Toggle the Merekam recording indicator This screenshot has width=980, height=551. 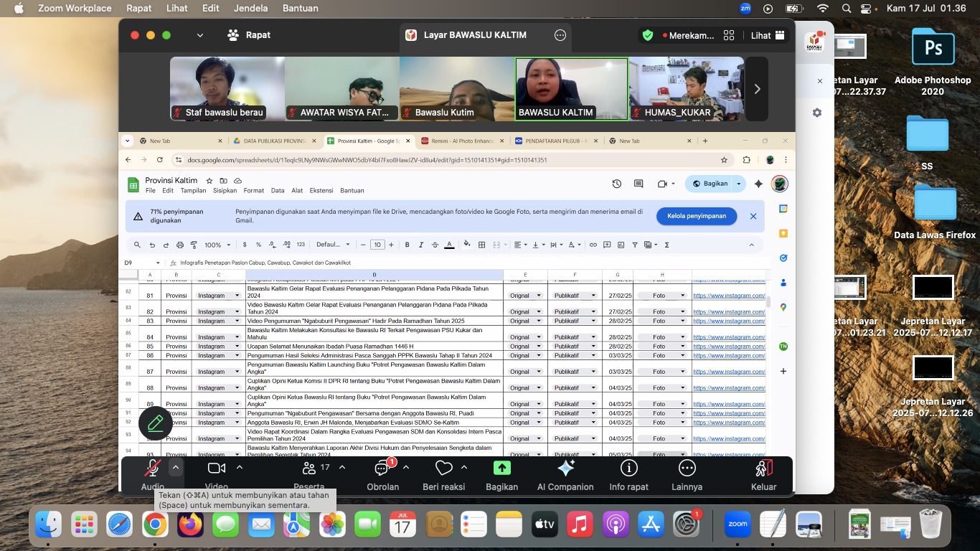(x=687, y=35)
